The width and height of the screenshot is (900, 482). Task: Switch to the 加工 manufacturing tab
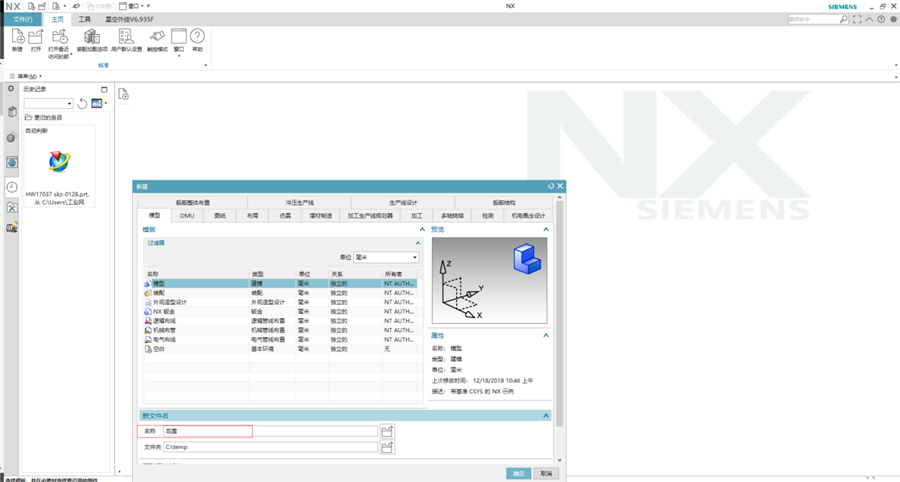point(417,216)
